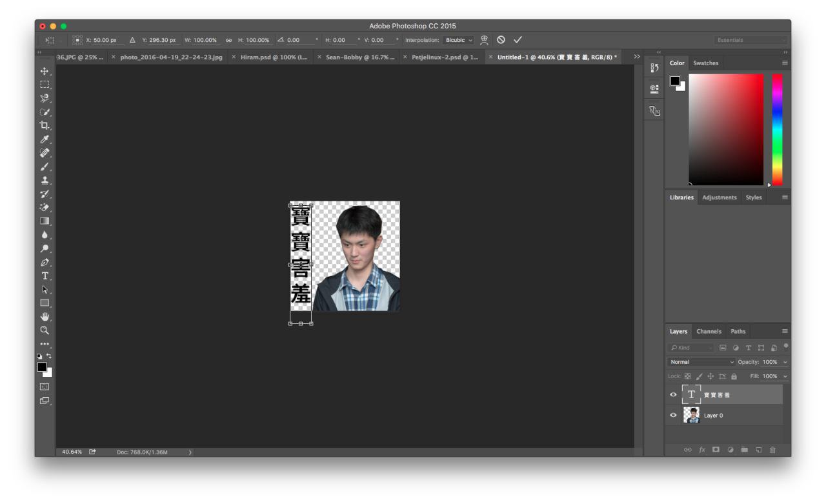Cancel the transform in options bar
This screenshot has width=826, height=504.
coord(500,40)
